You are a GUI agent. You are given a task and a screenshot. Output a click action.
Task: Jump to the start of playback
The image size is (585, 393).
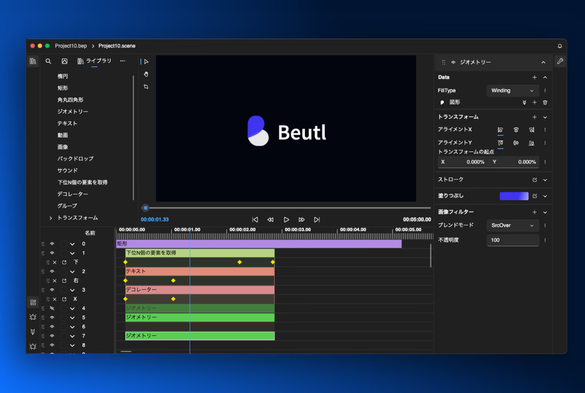(255, 219)
